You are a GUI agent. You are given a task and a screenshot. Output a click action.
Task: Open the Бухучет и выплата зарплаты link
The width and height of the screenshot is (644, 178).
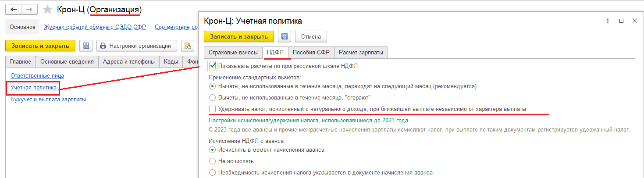click(48, 100)
